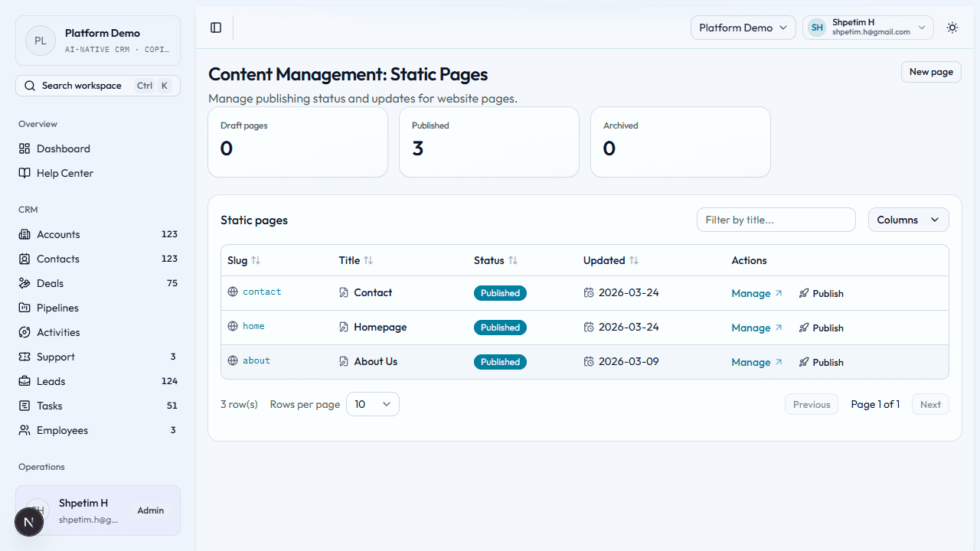Click the New page button

click(x=931, y=71)
